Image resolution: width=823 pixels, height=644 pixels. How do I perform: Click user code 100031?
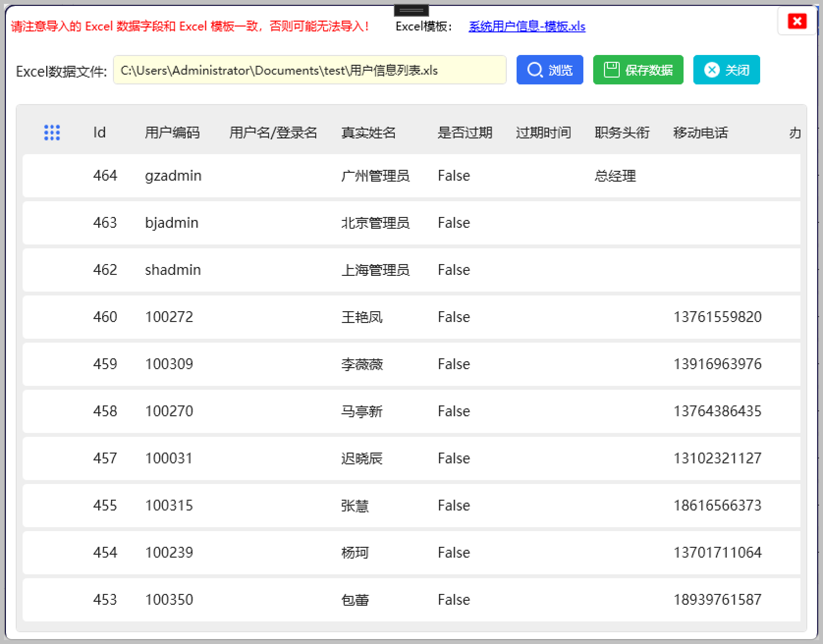pos(169,458)
